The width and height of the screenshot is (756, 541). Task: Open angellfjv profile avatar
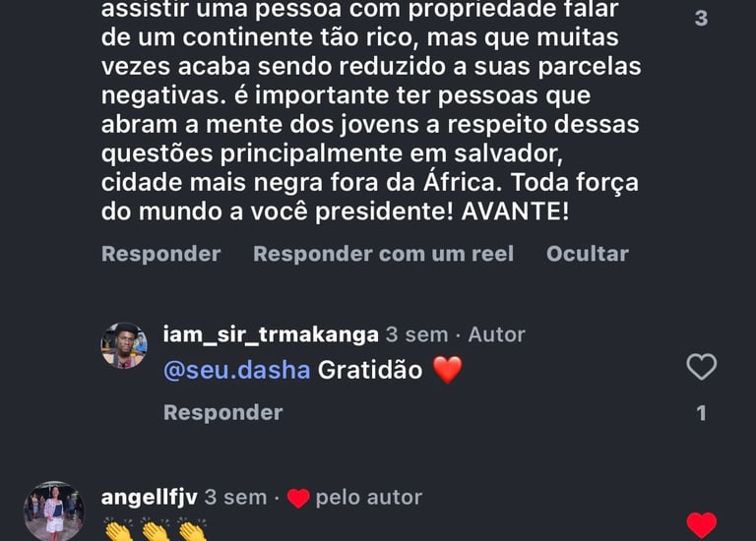(53, 511)
